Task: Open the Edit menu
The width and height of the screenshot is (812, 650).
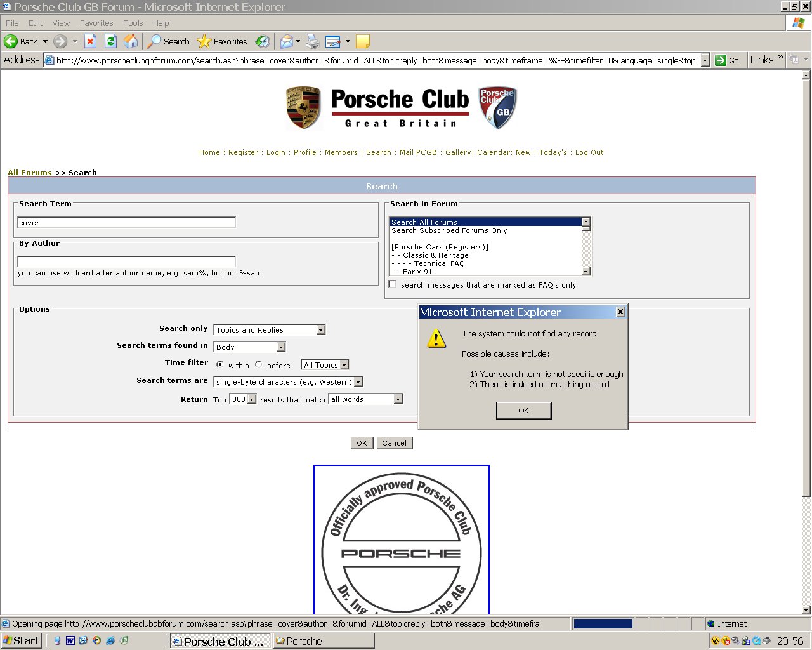Action: pos(36,23)
